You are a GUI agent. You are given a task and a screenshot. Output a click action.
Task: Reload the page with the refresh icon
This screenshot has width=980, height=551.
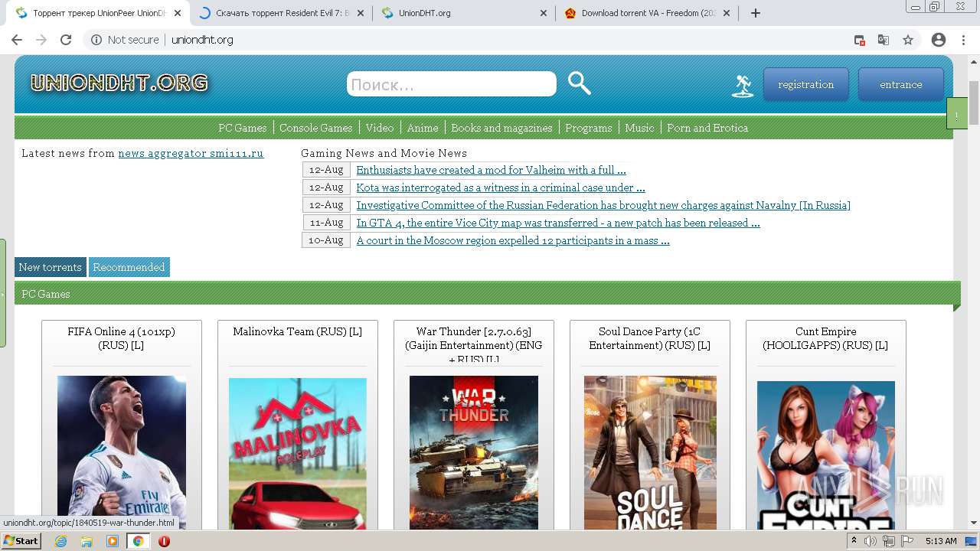coord(66,40)
